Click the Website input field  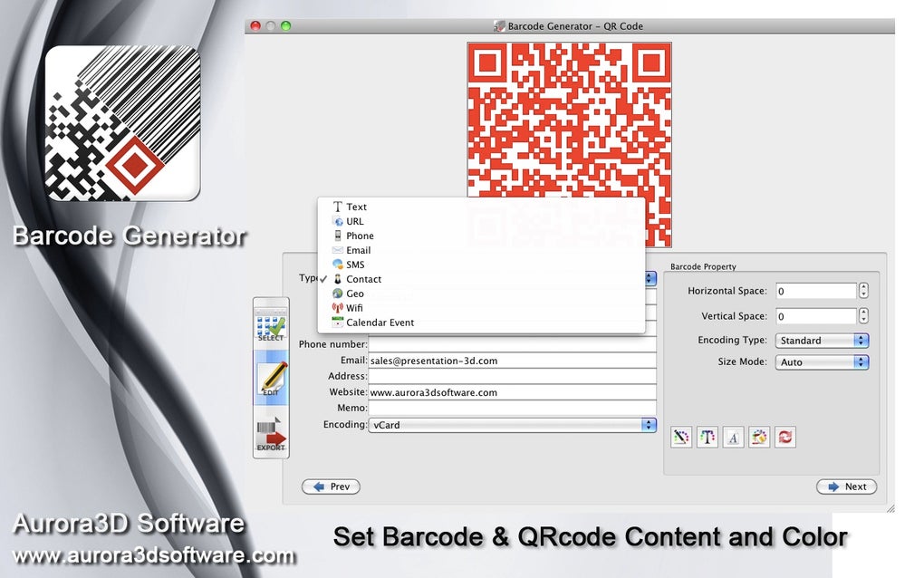tap(512, 391)
